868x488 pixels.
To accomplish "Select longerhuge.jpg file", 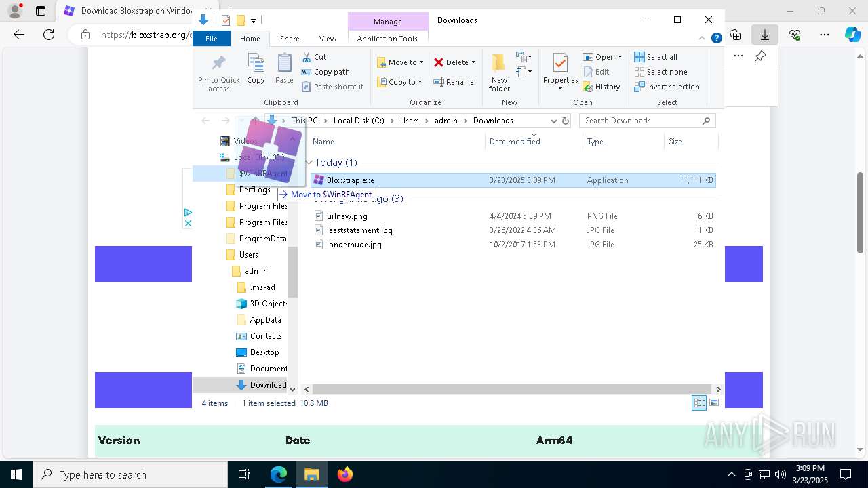I will point(513,245).
